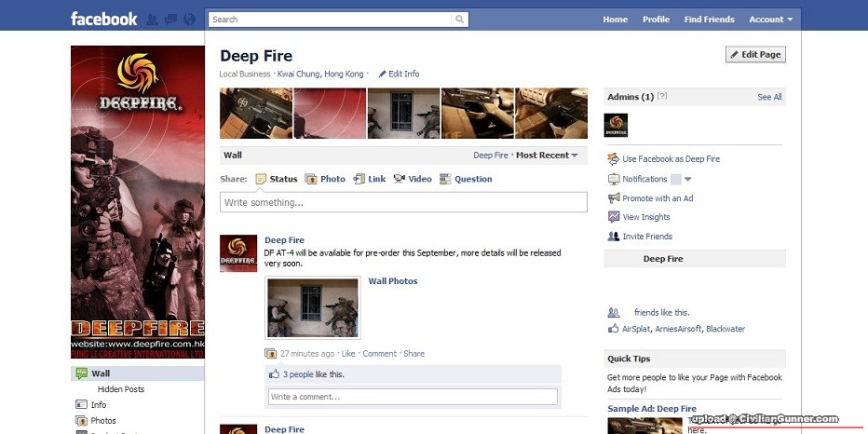Click the friend requests icon in header

pyautogui.click(x=152, y=20)
